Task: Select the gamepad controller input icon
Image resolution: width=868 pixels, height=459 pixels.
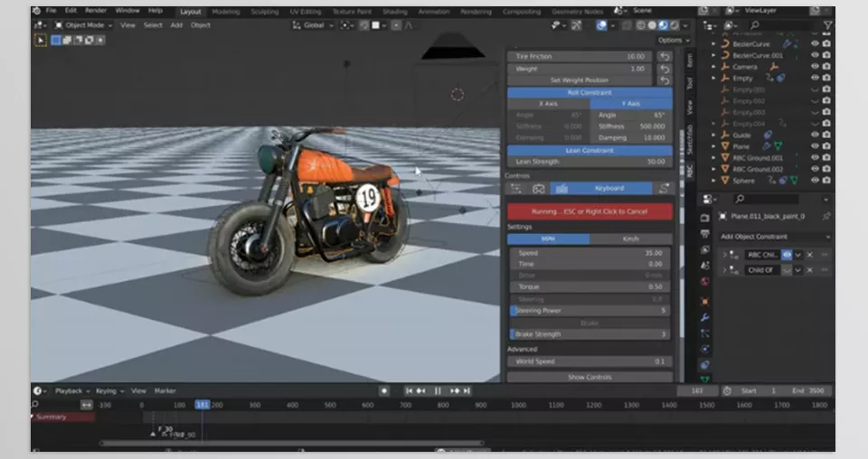Action: click(538, 188)
